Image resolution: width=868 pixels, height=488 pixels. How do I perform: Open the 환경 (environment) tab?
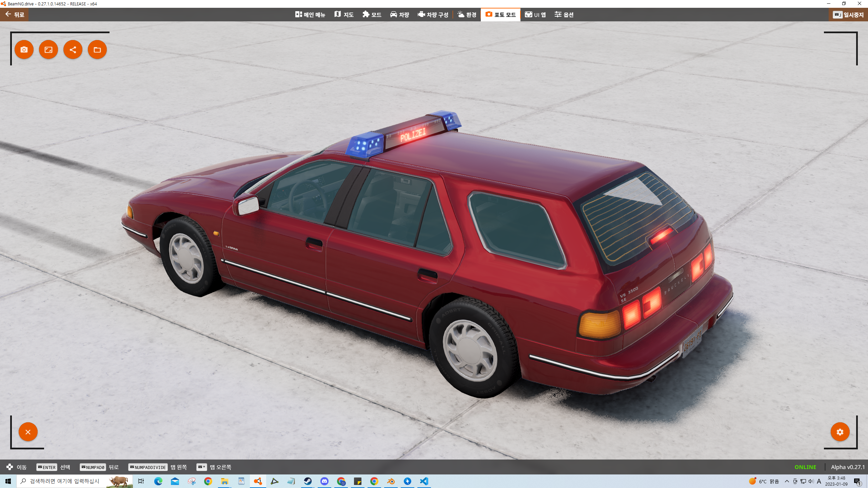tap(467, 15)
